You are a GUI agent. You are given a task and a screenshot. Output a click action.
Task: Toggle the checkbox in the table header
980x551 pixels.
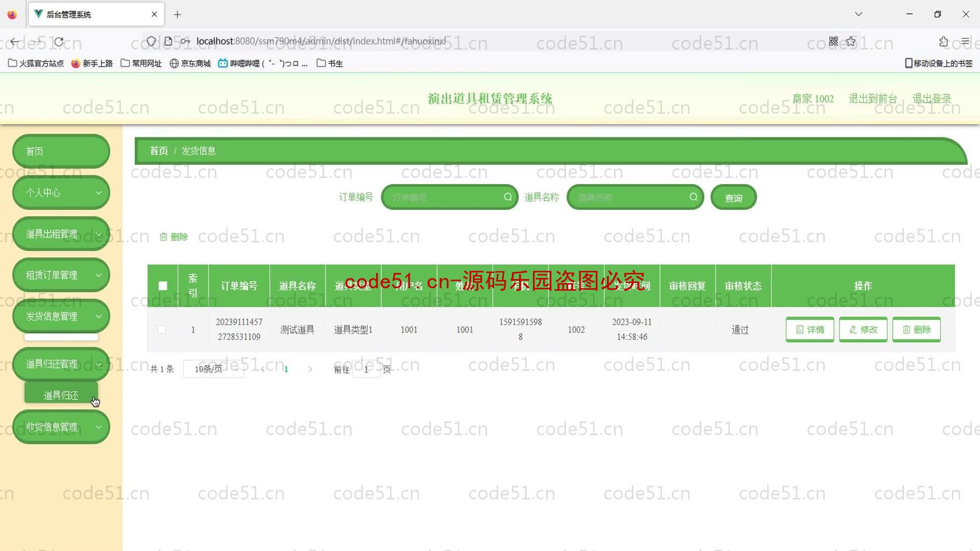click(162, 285)
